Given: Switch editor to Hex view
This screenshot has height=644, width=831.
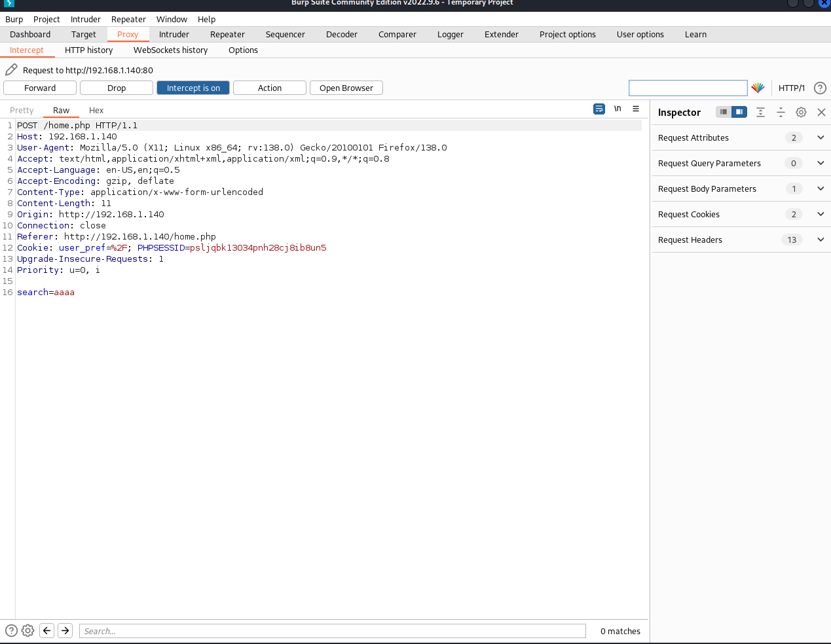Looking at the screenshot, I should (96, 110).
